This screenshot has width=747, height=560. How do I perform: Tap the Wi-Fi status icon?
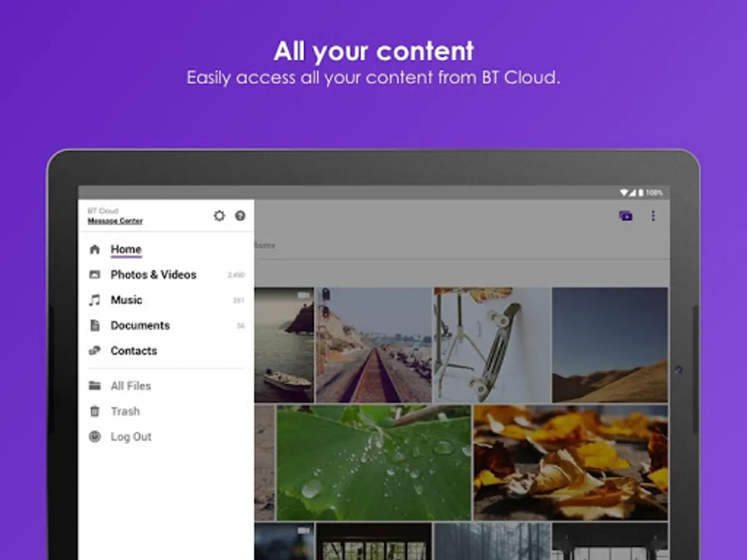(x=624, y=193)
